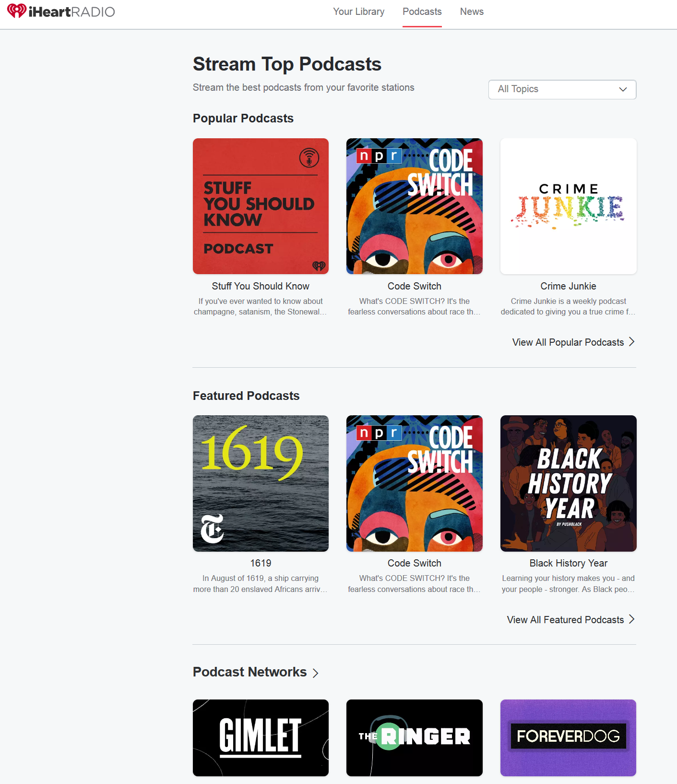Image resolution: width=677 pixels, height=784 pixels.
Task: Open the 1619 podcast cover art
Action: [261, 483]
